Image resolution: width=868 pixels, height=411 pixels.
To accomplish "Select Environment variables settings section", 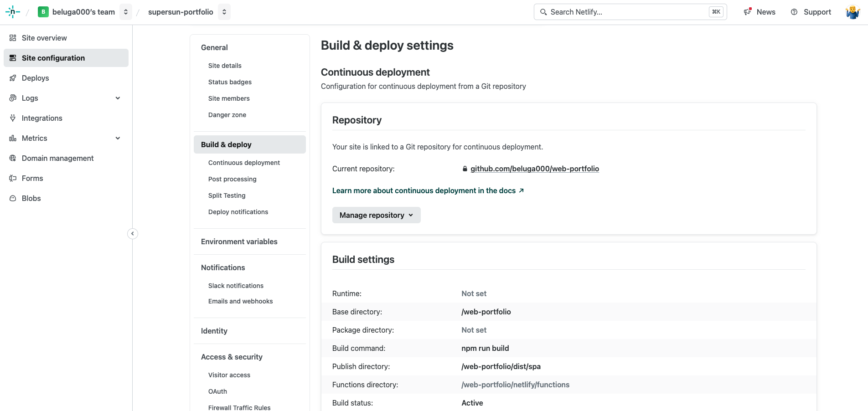I will pyautogui.click(x=239, y=241).
